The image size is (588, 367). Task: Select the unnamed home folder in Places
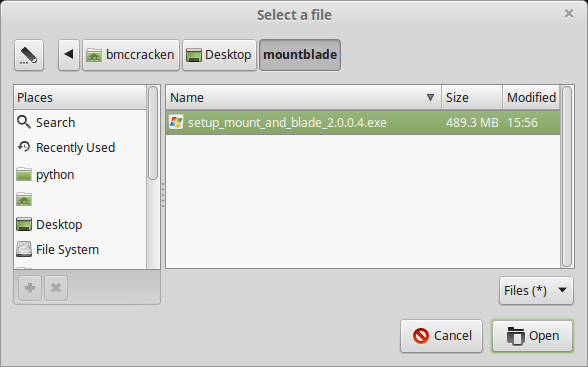click(x=80, y=199)
